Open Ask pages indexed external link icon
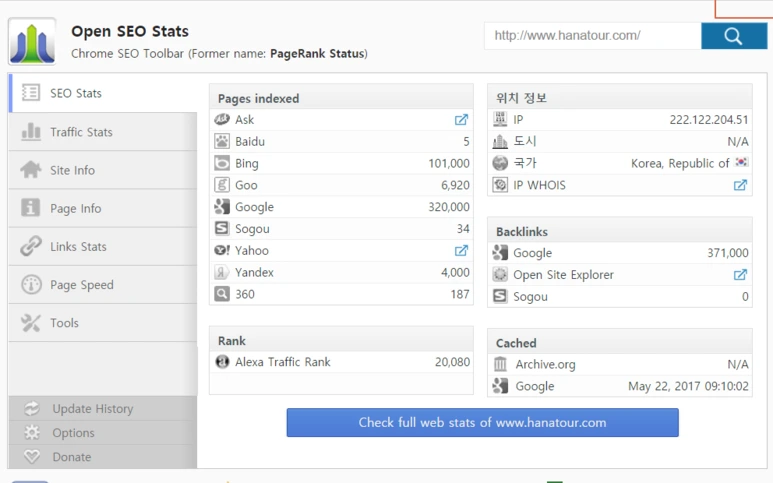Viewport: 773px width, 483px height. [x=461, y=120]
